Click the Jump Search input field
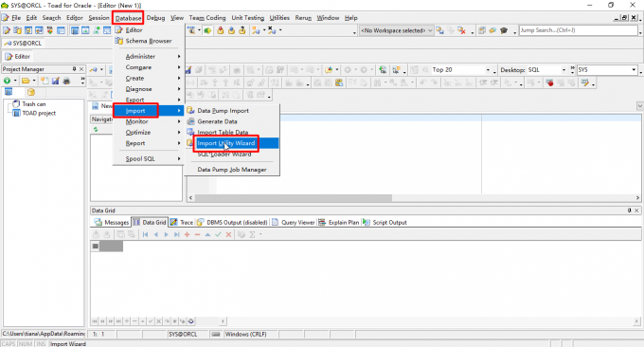The width and height of the screenshot is (644, 347). tap(579, 30)
